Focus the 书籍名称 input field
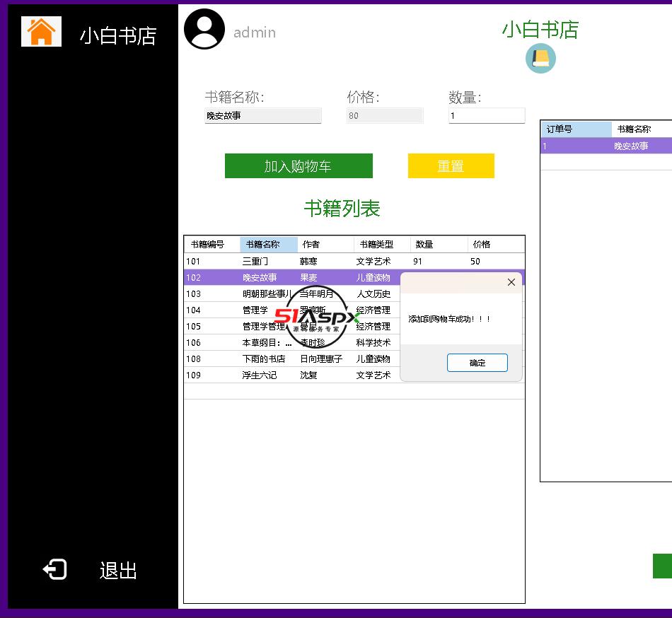This screenshot has width=672, height=618. [262, 116]
